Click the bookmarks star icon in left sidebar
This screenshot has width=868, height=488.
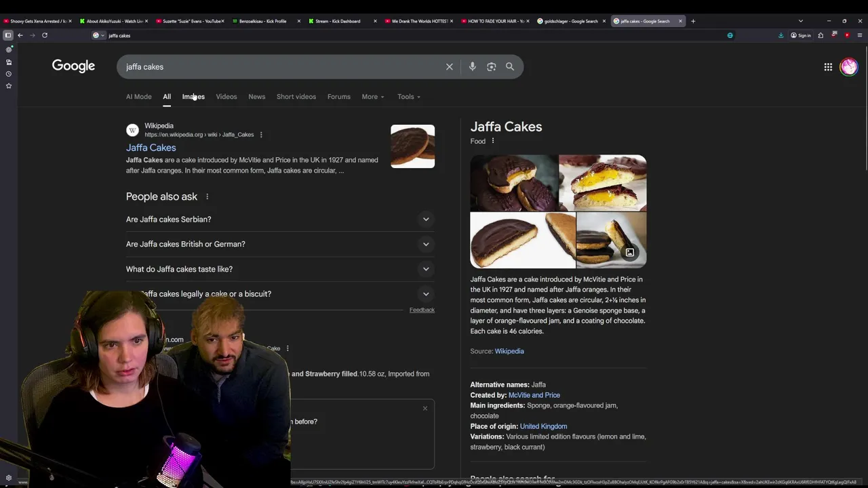(x=9, y=86)
